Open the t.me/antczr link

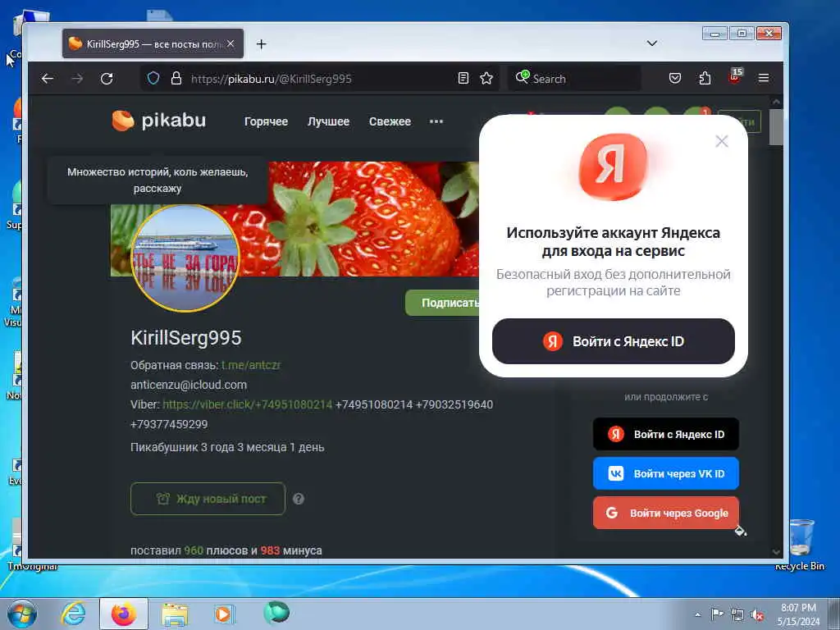point(251,365)
